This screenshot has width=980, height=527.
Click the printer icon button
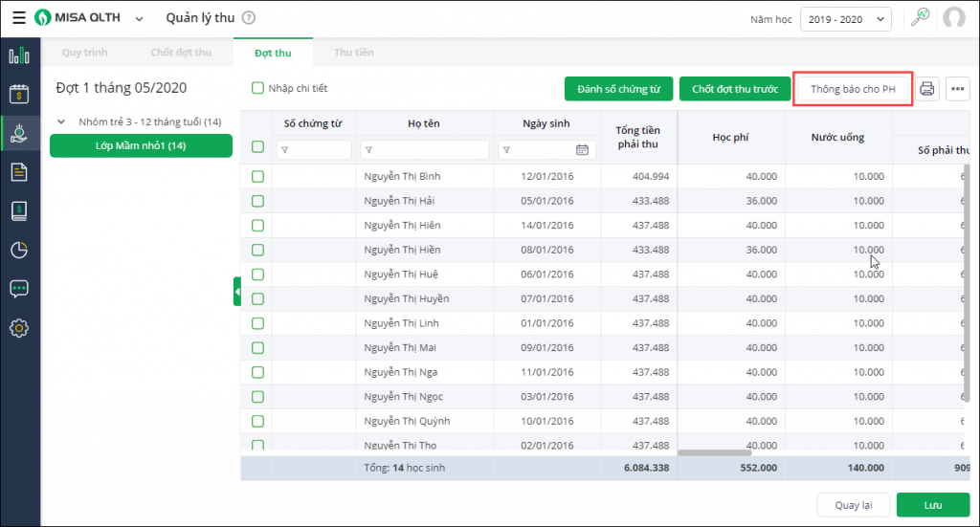(x=926, y=89)
